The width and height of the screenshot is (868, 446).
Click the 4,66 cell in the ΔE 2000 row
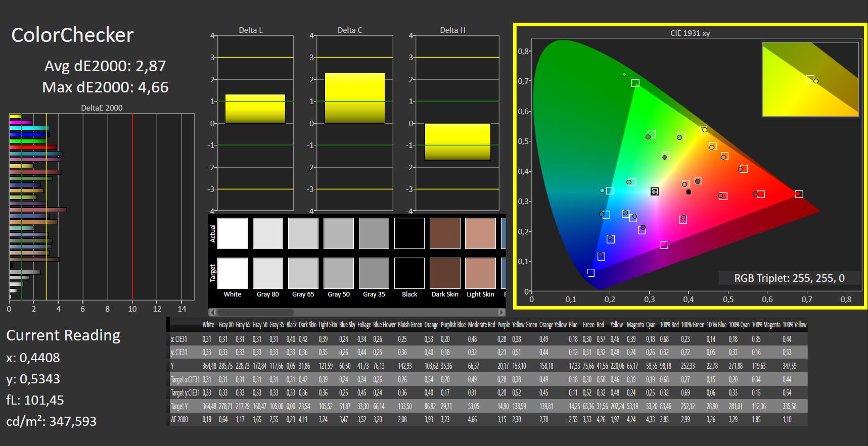473,419
